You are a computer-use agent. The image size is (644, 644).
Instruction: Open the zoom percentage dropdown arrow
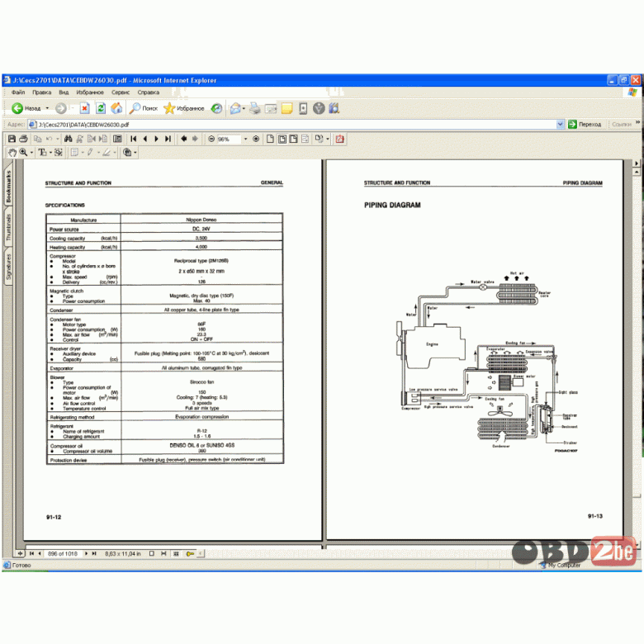(245, 140)
